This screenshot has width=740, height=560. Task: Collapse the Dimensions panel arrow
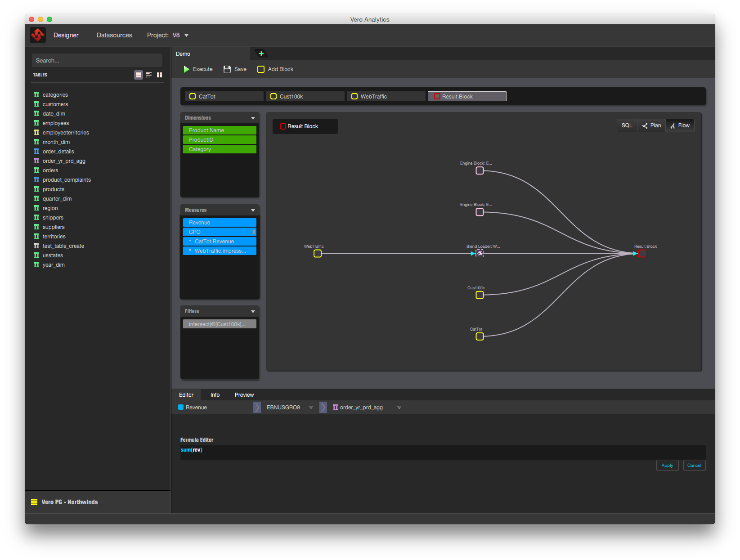point(253,118)
